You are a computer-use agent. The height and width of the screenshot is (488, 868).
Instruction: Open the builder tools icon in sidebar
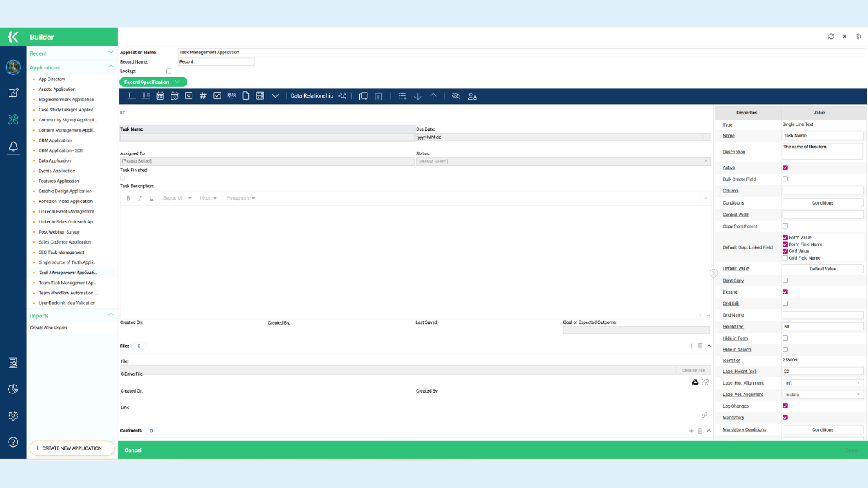click(13, 119)
